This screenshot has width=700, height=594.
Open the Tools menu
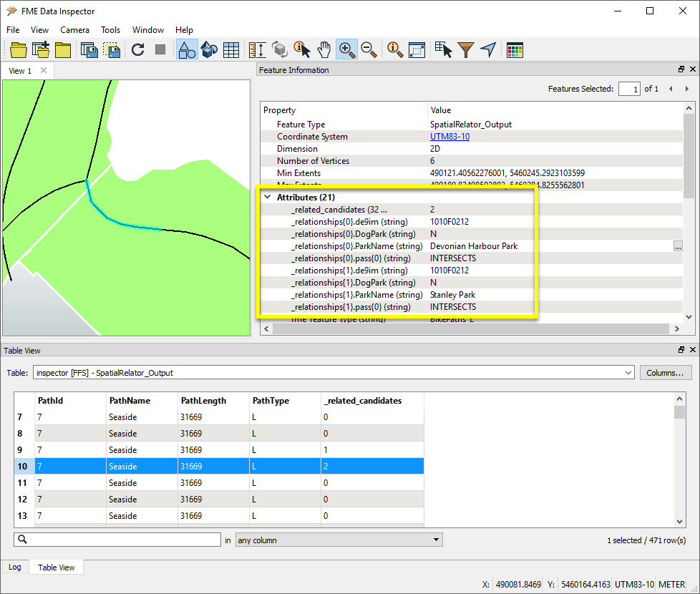click(110, 30)
